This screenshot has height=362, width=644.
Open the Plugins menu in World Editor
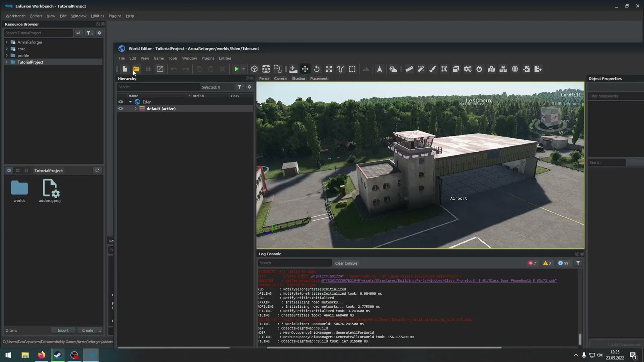(208, 58)
